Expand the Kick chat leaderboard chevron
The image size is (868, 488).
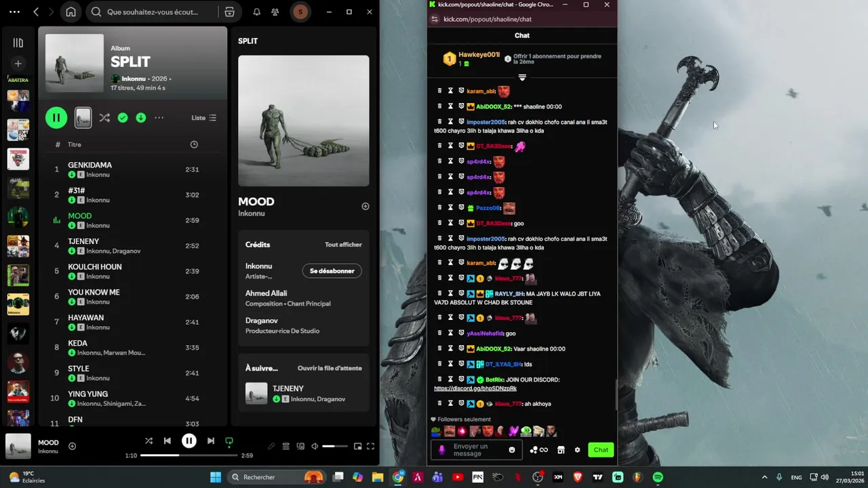522,78
